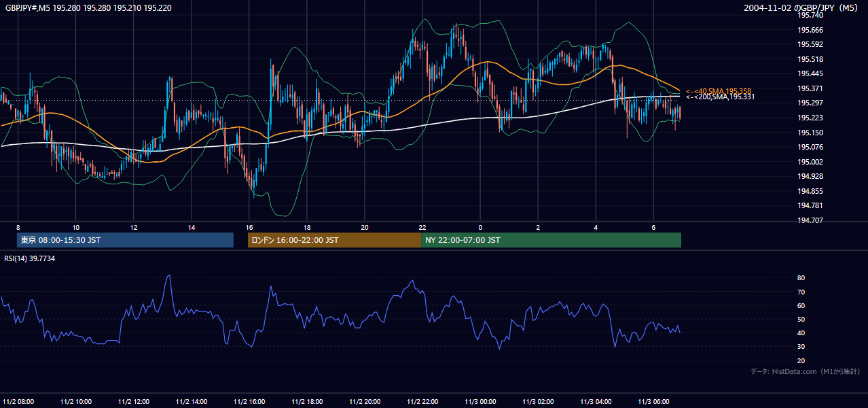Click price axis label 195.518
Viewport: 868px width, 408px height.
pyautogui.click(x=810, y=59)
